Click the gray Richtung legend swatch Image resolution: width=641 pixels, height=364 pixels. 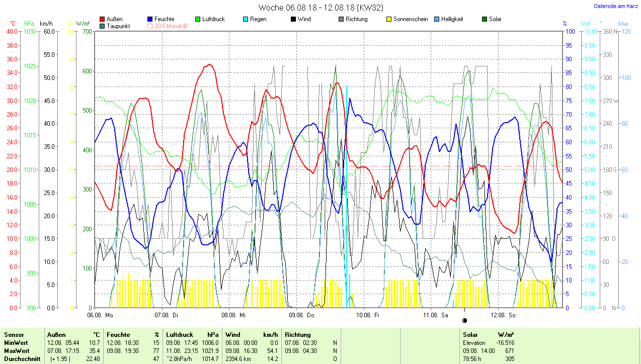coord(341,19)
